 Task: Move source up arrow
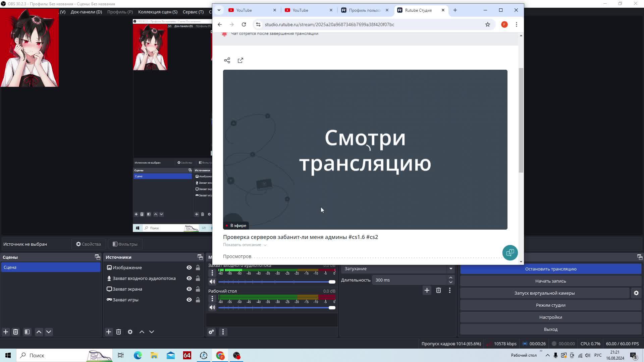tap(142, 332)
